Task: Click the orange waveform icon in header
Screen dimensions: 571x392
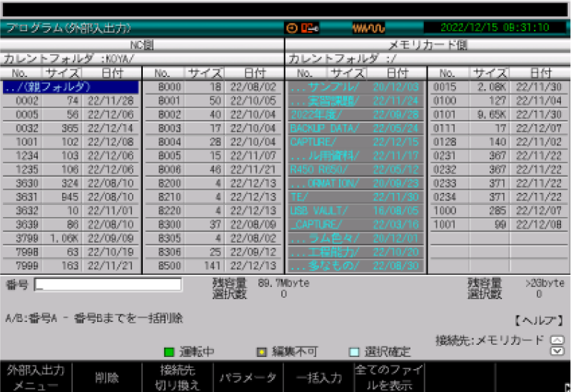Action: coord(368,28)
